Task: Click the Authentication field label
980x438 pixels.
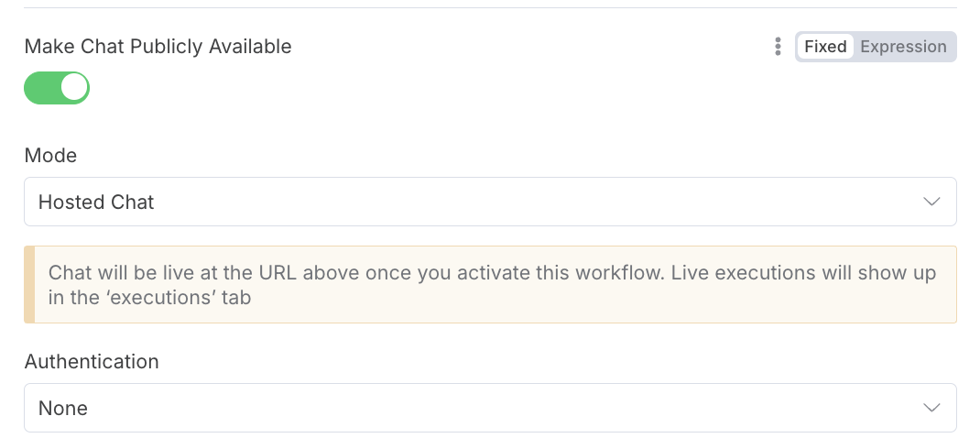Action: tap(92, 362)
